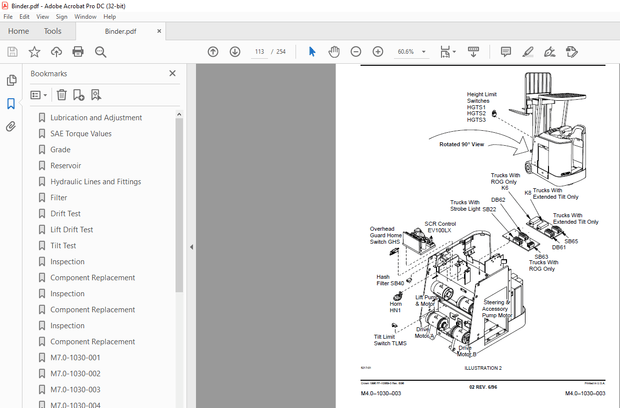Viewport: 620px width, 408px height.
Task: Click the cloud upload icon
Action: (56, 52)
